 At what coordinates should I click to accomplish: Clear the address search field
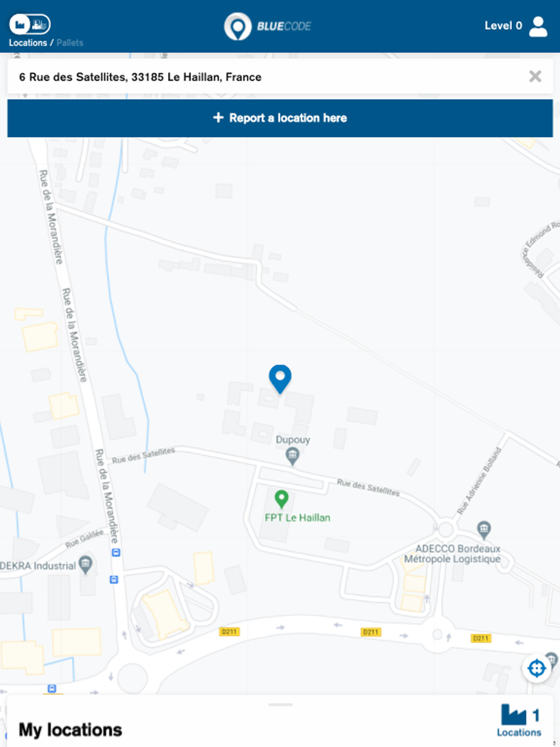point(535,76)
